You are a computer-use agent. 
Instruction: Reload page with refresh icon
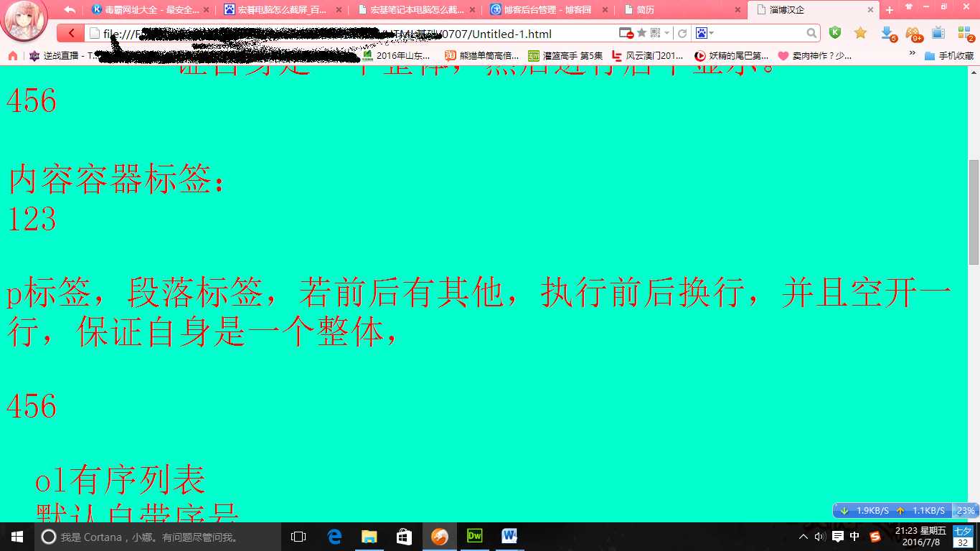click(x=682, y=33)
